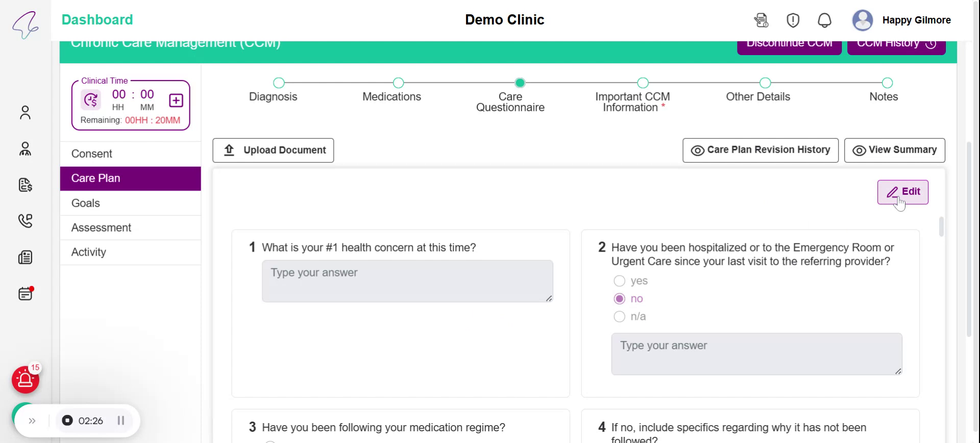This screenshot has height=443, width=980.
Task: Click the billing document sidebar icon
Action: click(25, 185)
